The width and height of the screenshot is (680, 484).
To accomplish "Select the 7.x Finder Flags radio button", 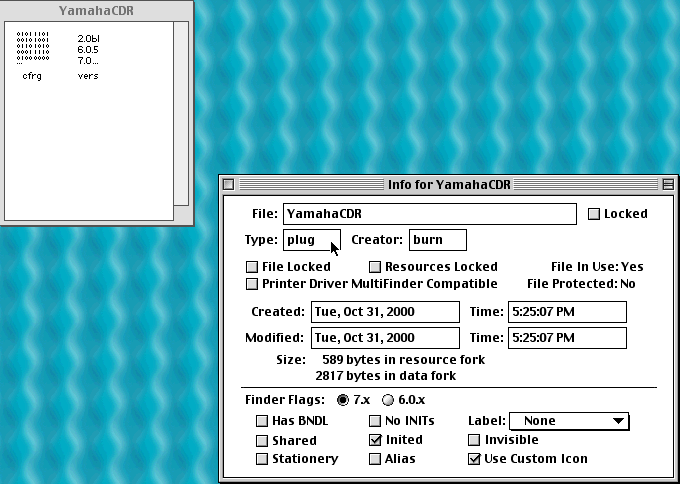I will tap(343, 400).
